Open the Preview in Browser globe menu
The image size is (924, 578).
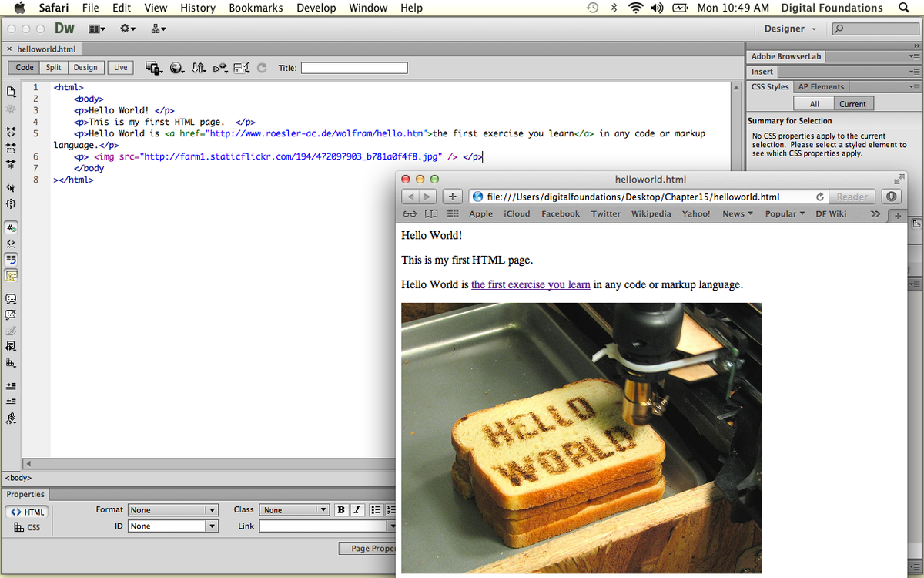pyautogui.click(x=177, y=68)
